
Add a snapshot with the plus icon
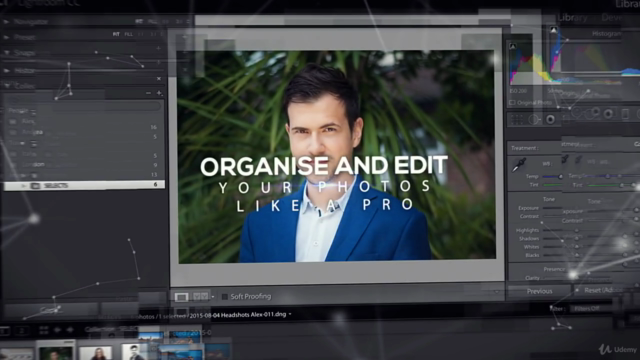pyautogui.click(x=158, y=48)
